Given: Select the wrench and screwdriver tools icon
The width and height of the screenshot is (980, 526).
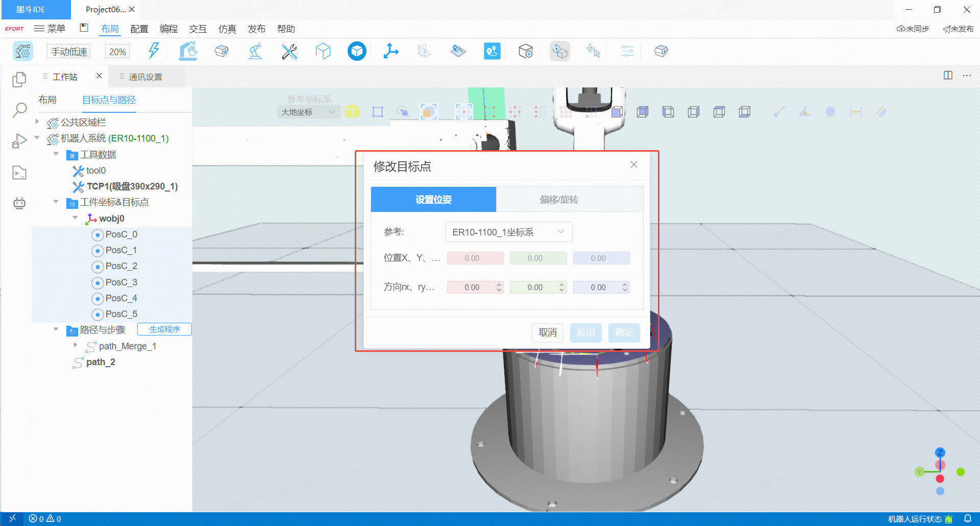Looking at the screenshot, I should click(x=289, y=51).
